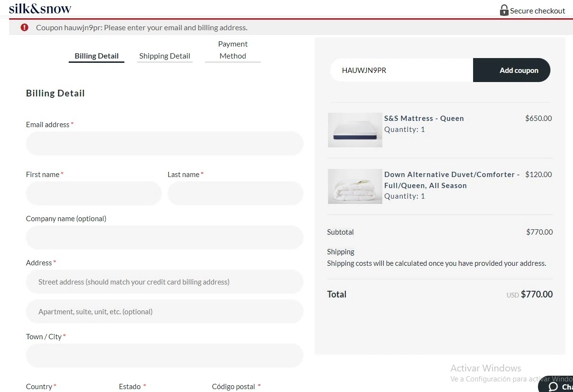Open the Billing Detail tab
This screenshot has height=392, width=573.
coord(97,56)
